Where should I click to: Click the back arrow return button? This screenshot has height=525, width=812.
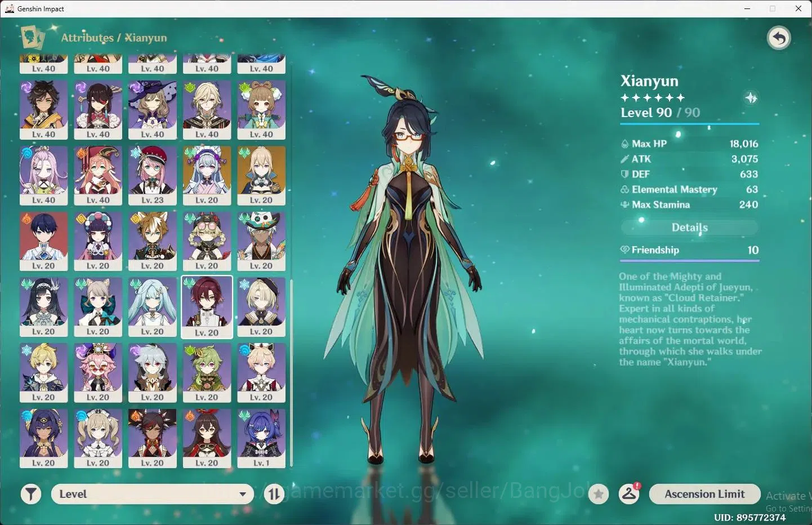coord(779,38)
